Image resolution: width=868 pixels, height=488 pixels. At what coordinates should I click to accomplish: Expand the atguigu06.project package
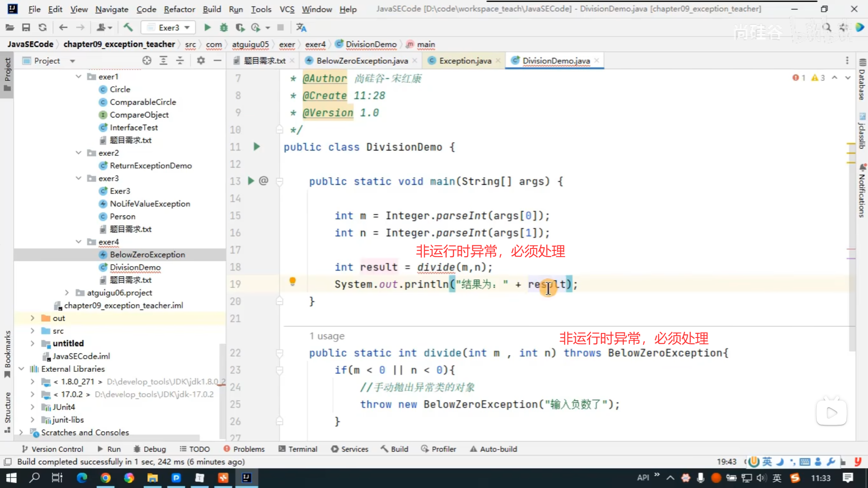[67, 292]
